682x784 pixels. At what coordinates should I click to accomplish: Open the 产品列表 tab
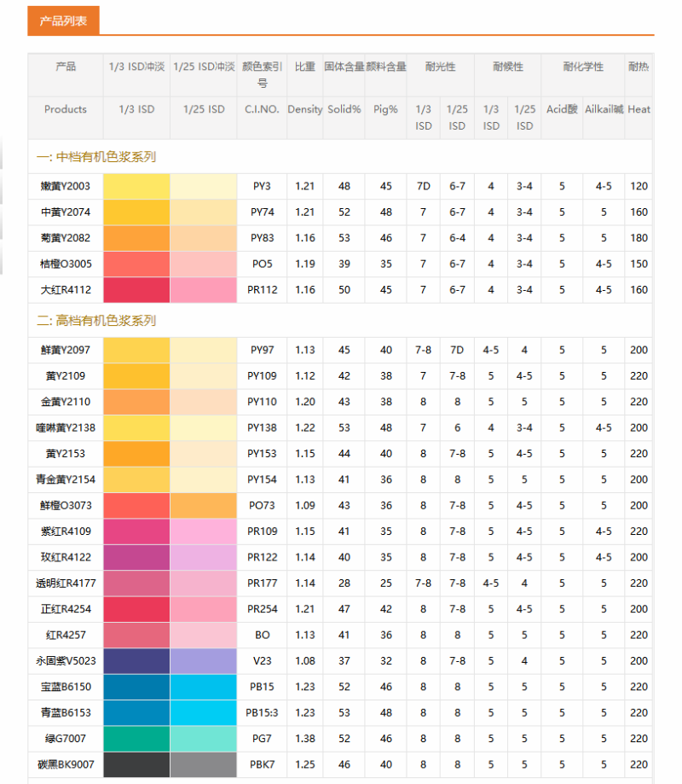tap(63, 20)
